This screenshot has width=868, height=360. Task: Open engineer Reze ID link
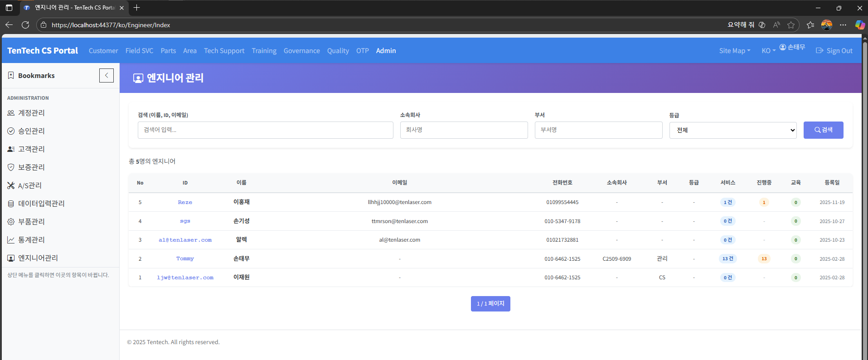click(x=185, y=202)
